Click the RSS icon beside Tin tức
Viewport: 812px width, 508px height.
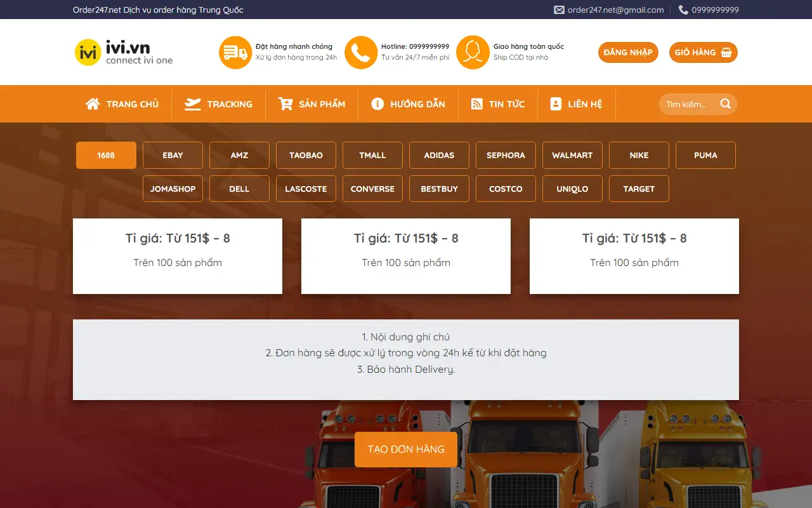coord(477,104)
